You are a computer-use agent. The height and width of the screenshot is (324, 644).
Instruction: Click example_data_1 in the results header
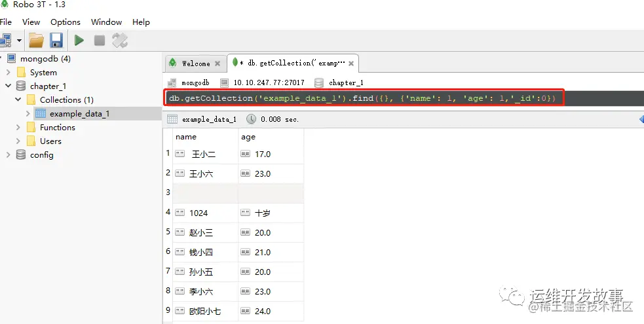tap(209, 119)
